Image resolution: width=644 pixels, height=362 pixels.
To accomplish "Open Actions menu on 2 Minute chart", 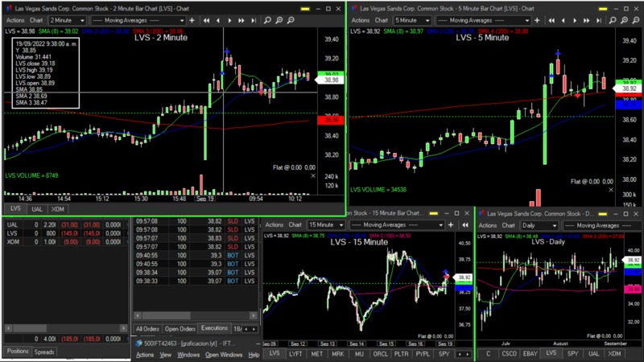I will point(14,19).
